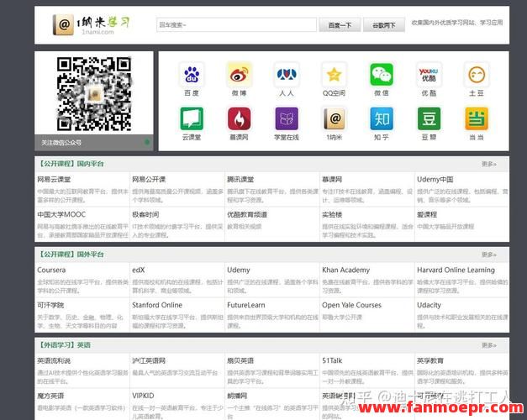Viewport: 527px width, 420px height.
Task: Open the Open Yale Courses link
Action: 351,305
